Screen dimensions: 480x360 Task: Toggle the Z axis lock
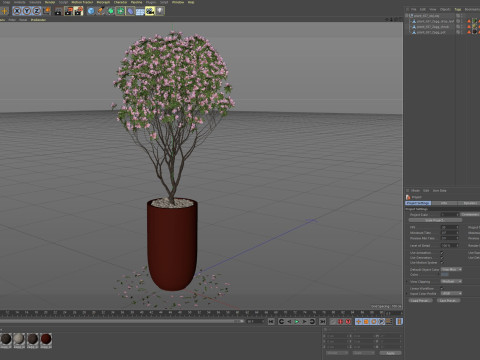(36, 11)
